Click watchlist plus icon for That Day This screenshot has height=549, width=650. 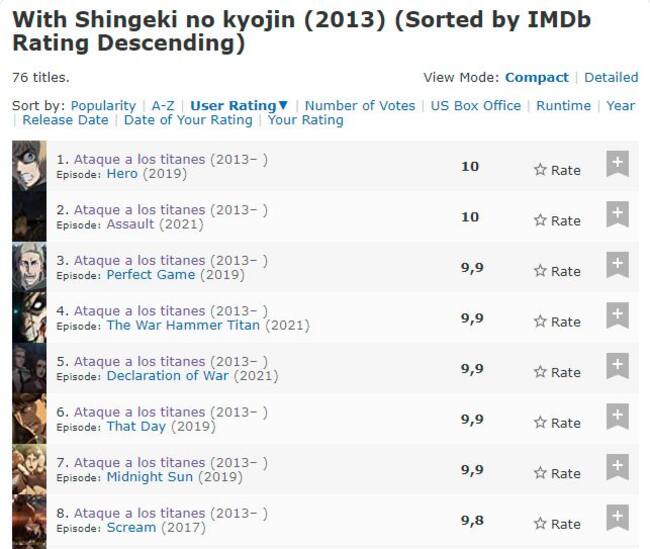pos(617,416)
